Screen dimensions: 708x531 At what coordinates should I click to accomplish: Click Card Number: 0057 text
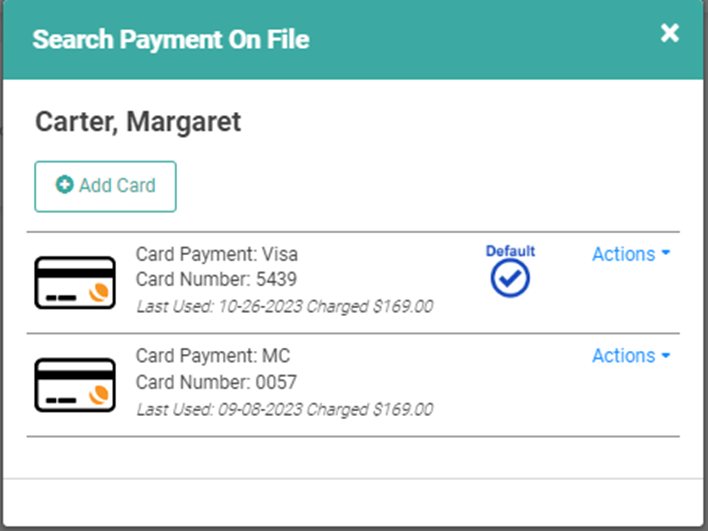(x=216, y=382)
